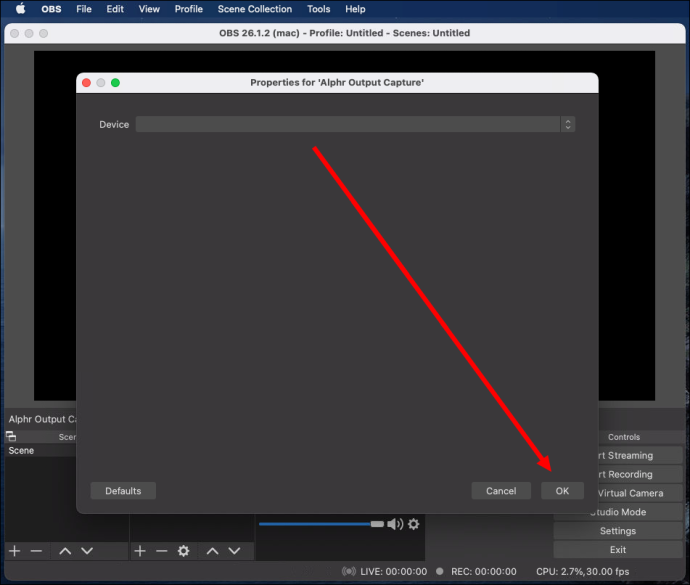This screenshot has width=690, height=585.
Task: Move source down with arrow icon
Action: tap(235, 551)
